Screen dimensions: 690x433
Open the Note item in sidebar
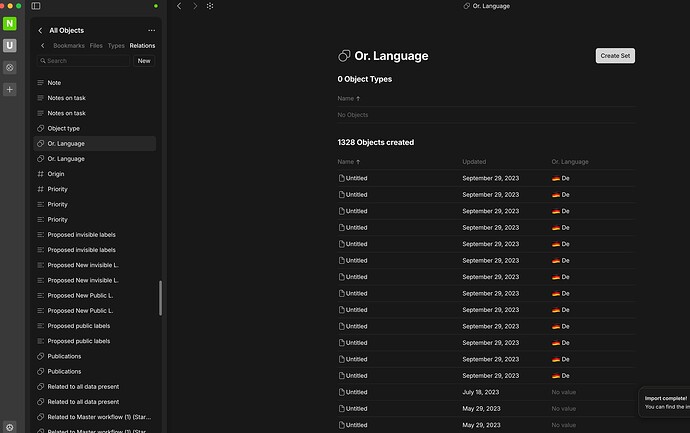pos(95,82)
